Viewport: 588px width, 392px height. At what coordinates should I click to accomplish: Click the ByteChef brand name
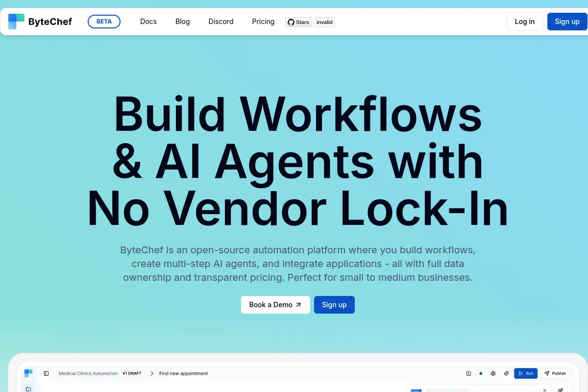[x=50, y=22]
